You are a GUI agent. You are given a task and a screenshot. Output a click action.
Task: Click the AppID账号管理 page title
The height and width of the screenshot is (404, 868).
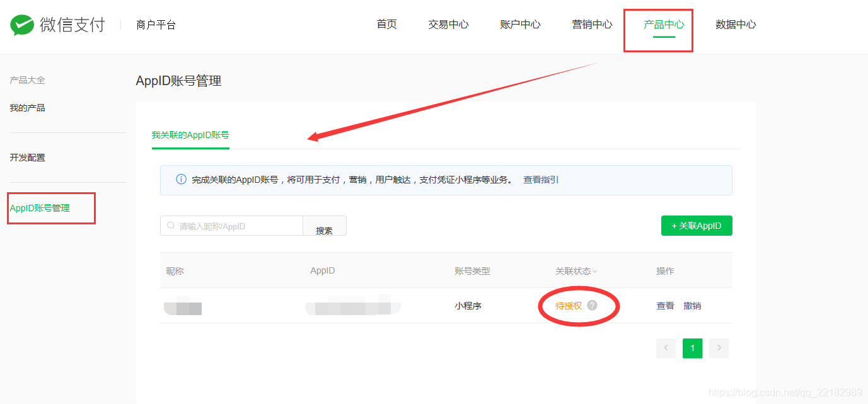pos(178,81)
